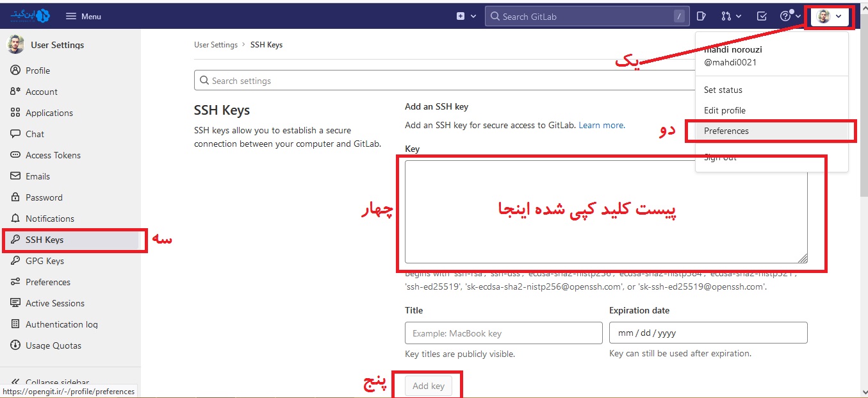Click inside the Key text area
Viewport: 868px width, 398px height.
tap(606, 212)
